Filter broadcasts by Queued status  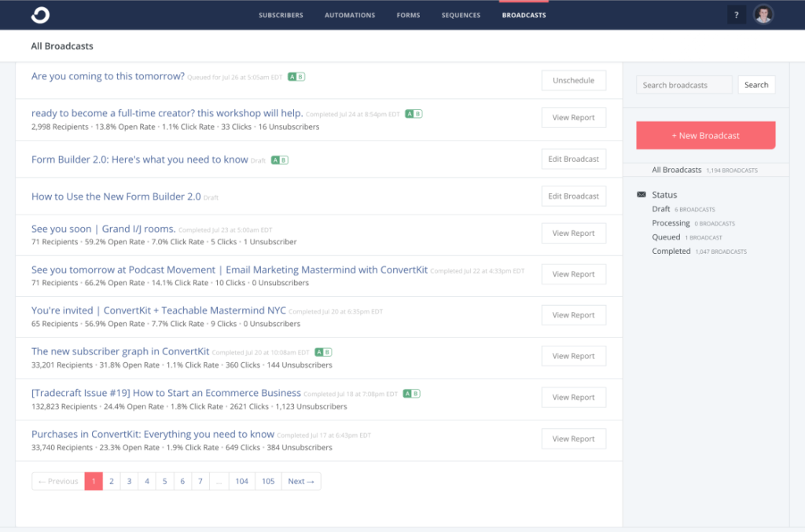[x=666, y=237]
